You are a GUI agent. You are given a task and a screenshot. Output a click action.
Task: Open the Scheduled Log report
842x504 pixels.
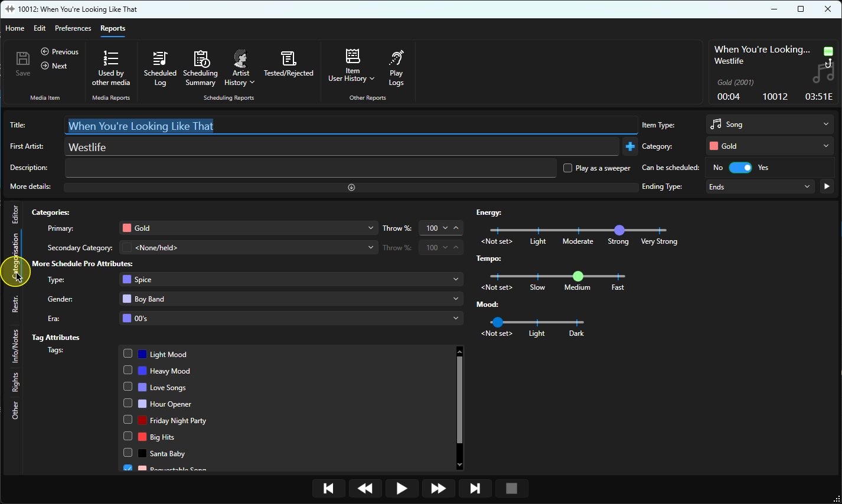(x=160, y=68)
